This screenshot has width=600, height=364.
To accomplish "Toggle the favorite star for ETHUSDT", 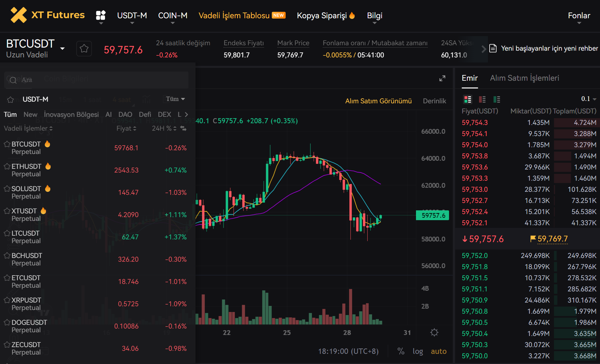I will (7, 166).
